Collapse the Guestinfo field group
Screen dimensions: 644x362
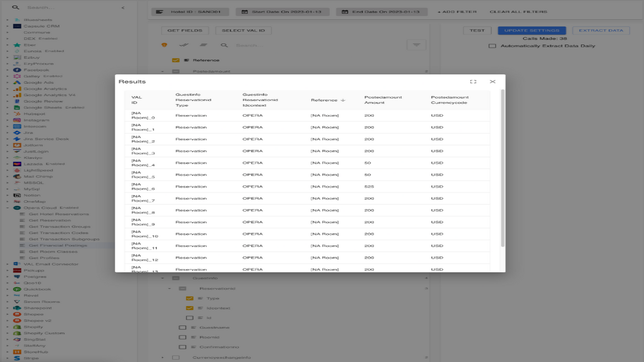coord(163,278)
